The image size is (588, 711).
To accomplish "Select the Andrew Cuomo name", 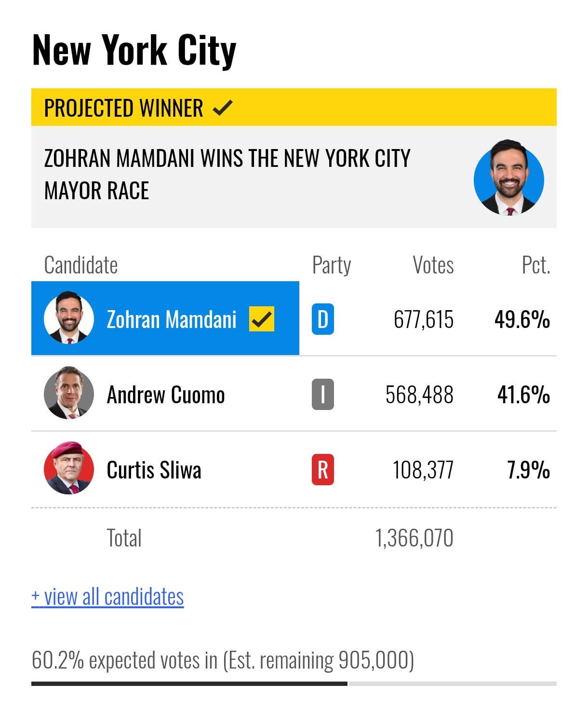I will (x=166, y=395).
